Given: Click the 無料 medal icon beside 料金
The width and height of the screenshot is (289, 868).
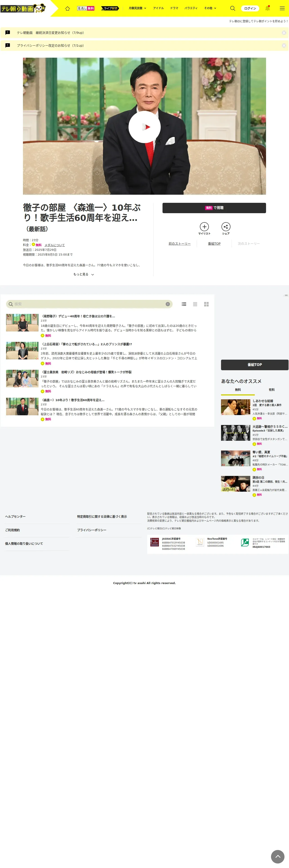Looking at the screenshot, I should [x=33, y=245].
